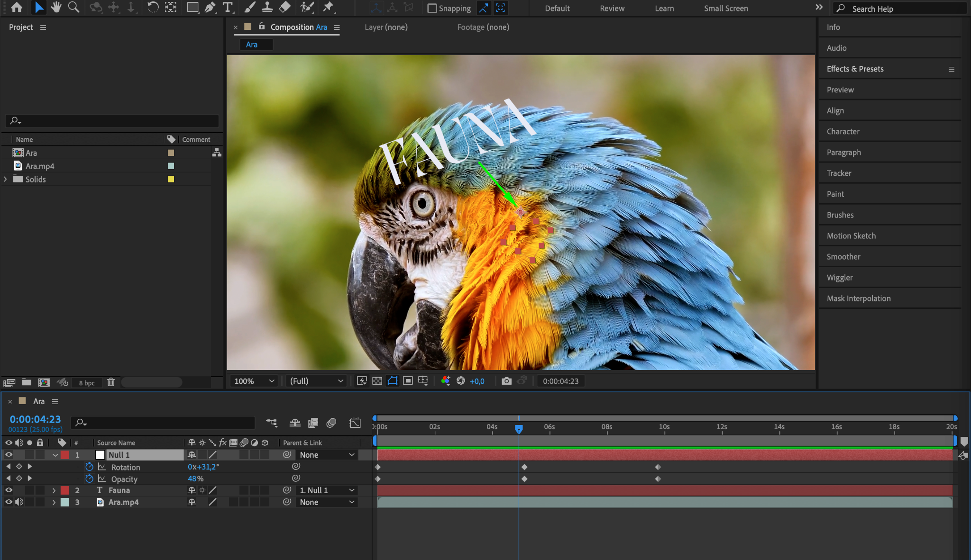Image resolution: width=971 pixels, height=560 pixels.
Task: Select the Hand tool
Action: tap(56, 8)
